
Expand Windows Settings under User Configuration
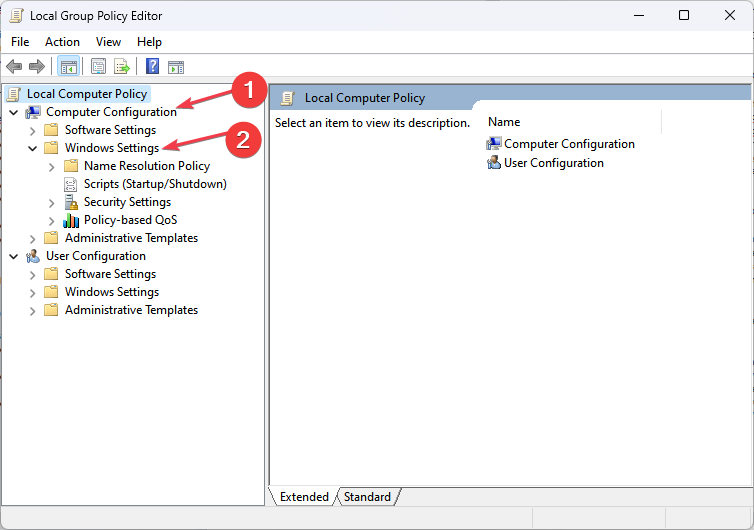point(32,293)
